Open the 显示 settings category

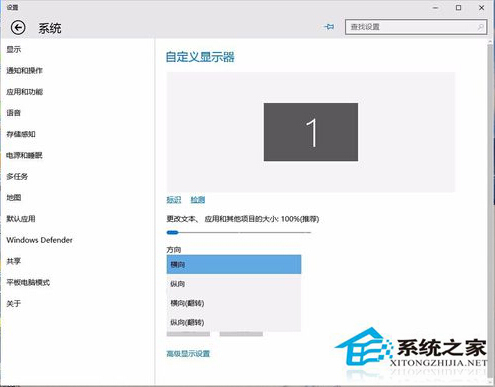point(14,49)
